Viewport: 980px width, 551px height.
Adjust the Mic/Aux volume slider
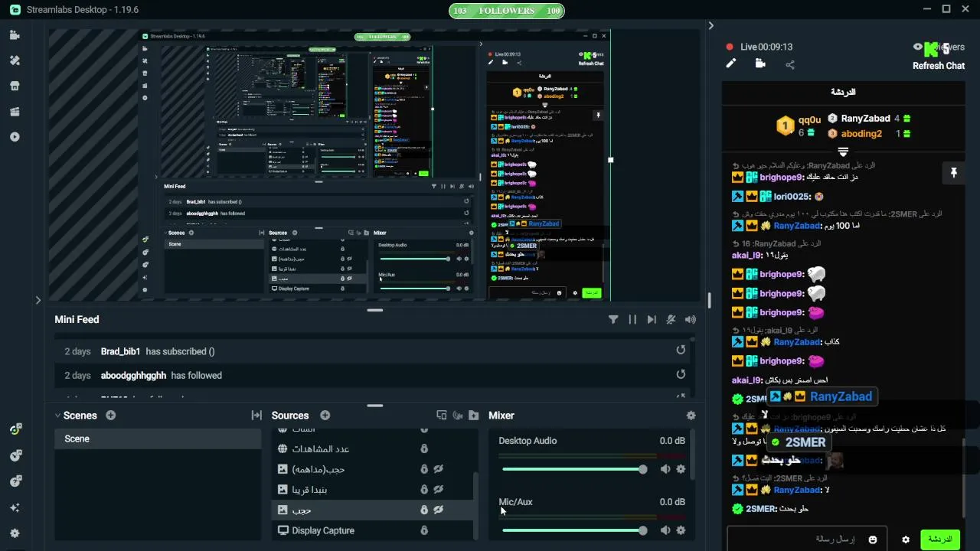tap(573, 530)
